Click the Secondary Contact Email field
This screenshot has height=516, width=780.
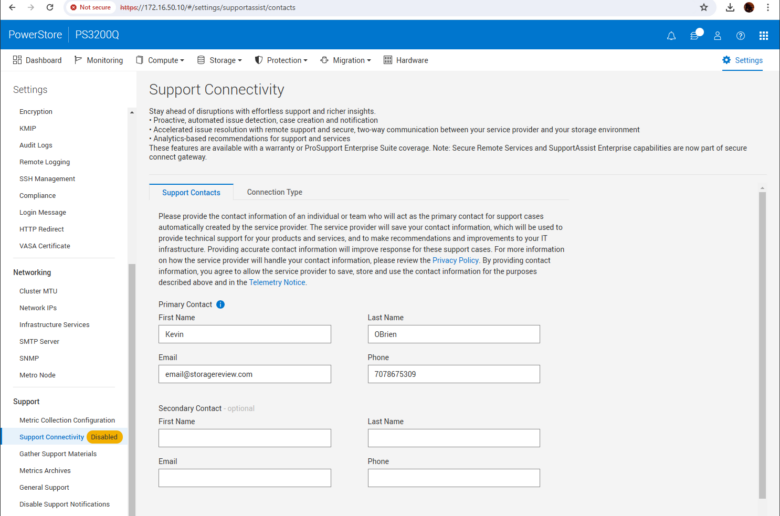click(245, 478)
